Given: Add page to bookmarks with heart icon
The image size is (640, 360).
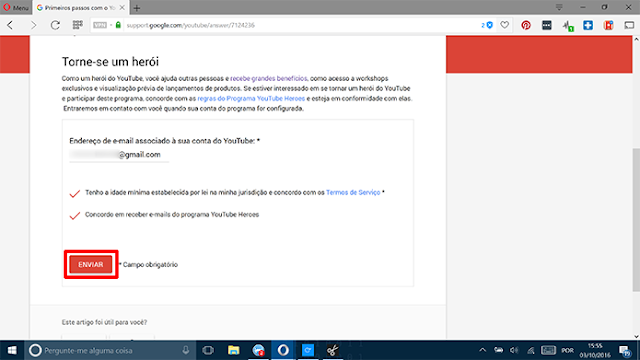Looking at the screenshot, I should tap(505, 25).
